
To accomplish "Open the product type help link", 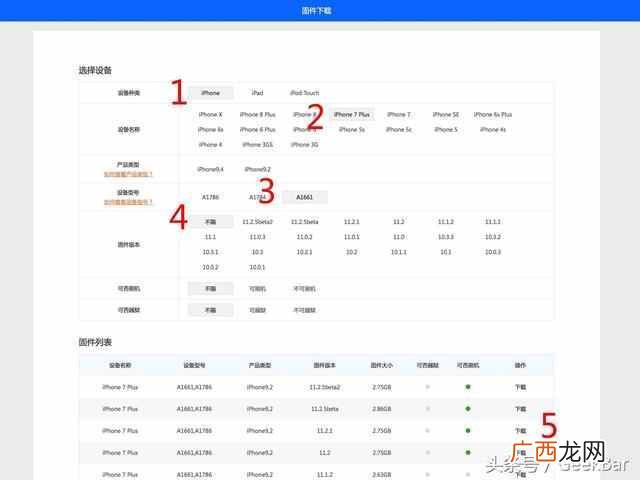I will pyautogui.click(x=128, y=174).
